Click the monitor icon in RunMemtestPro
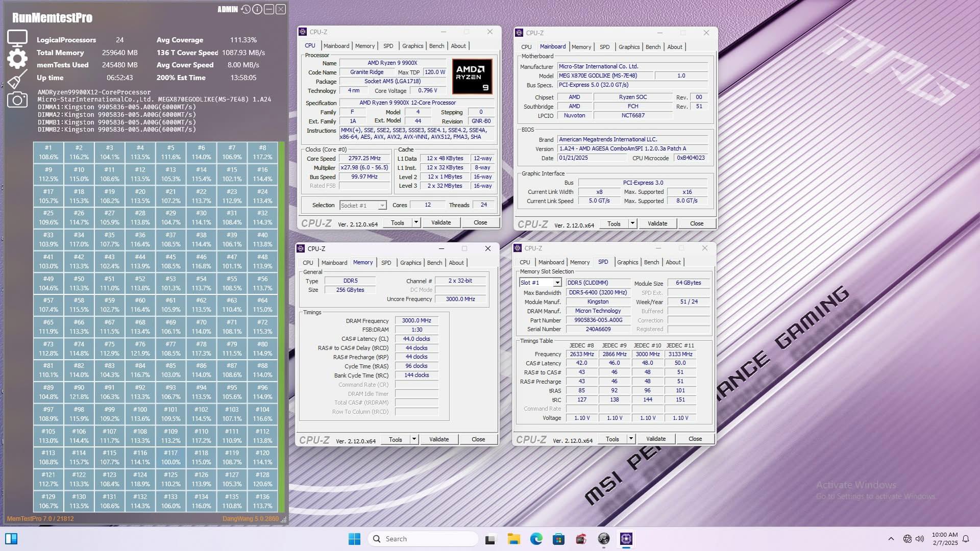 pos(17,38)
